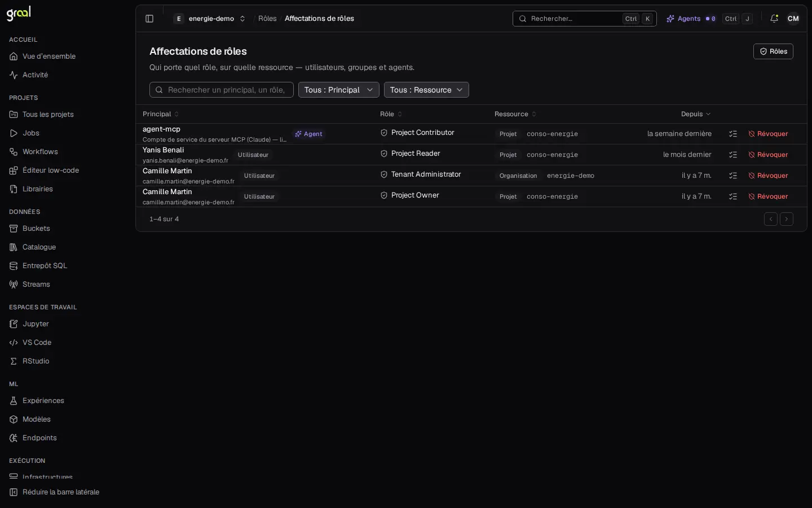Sort by the Rôle column
Screen dimensions: 812x508
point(391,114)
